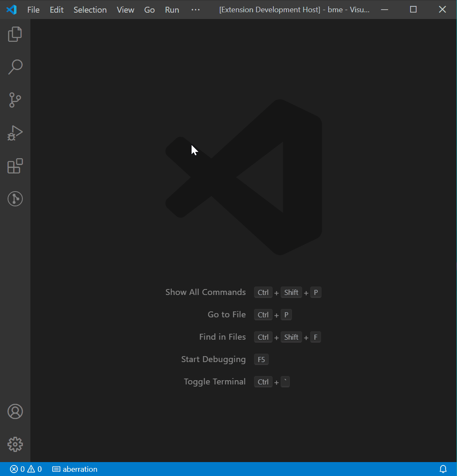Open the Edit menu
The image size is (457, 476).
point(57,10)
